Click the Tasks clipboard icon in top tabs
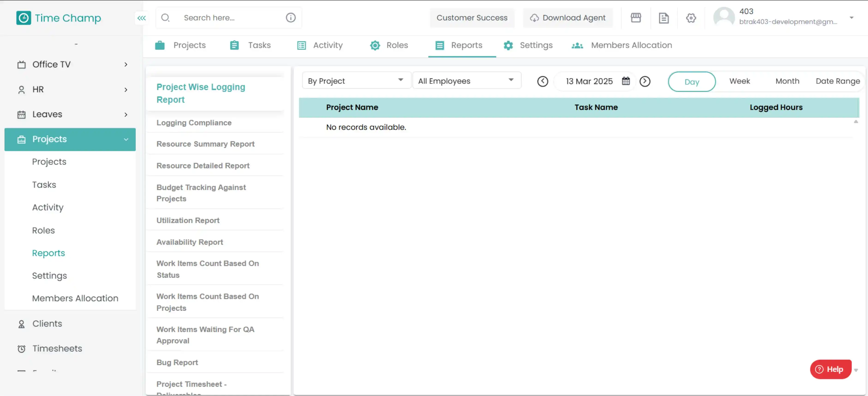Screen dimensions: 868x396 (234, 45)
